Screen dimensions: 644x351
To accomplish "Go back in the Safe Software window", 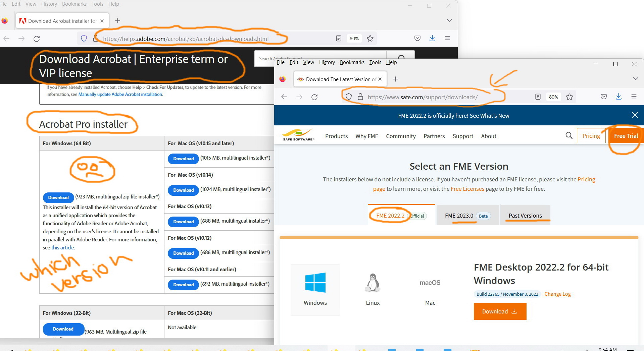I will pyautogui.click(x=284, y=97).
